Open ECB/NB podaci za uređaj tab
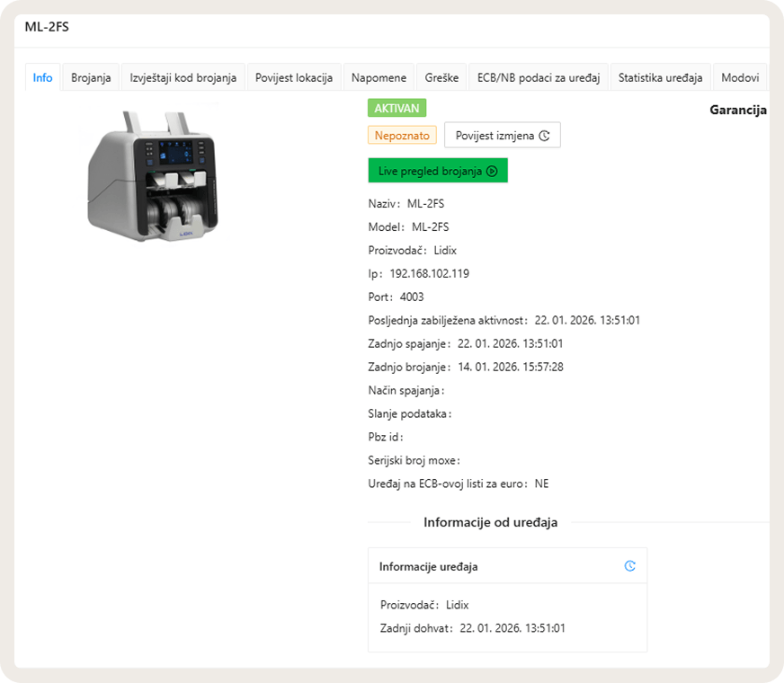 [x=539, y=77]
